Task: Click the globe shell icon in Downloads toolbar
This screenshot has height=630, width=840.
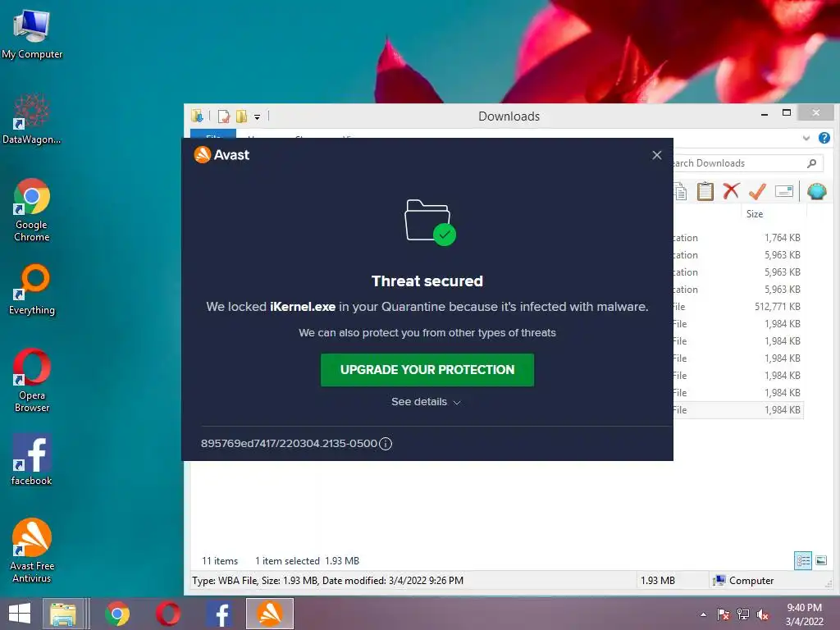Action: (x=817, y=191)
